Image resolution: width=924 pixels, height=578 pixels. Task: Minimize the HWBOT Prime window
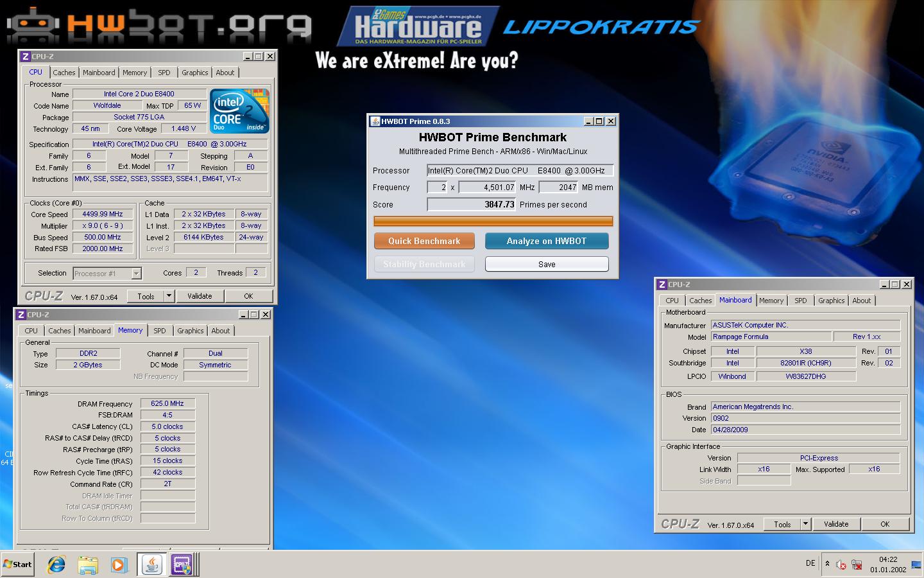point(588,121)
